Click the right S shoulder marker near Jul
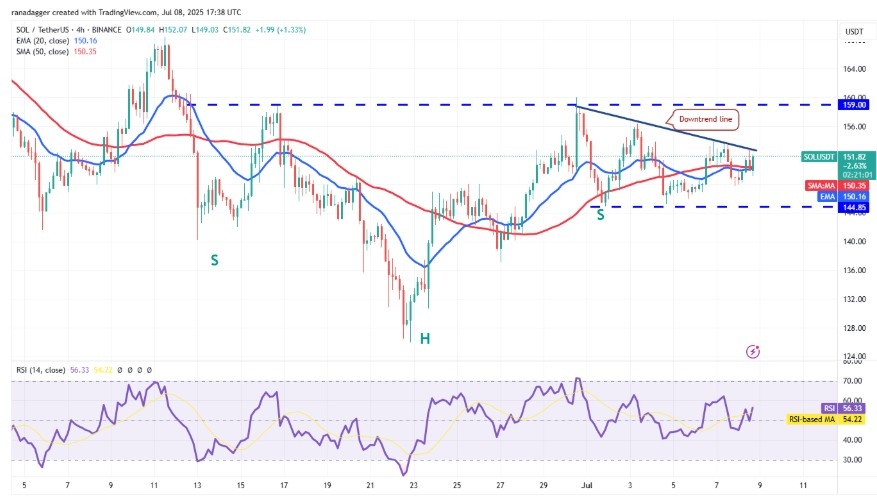The width and height of the screenshot is (877, 499). click(x=600, y=215)
